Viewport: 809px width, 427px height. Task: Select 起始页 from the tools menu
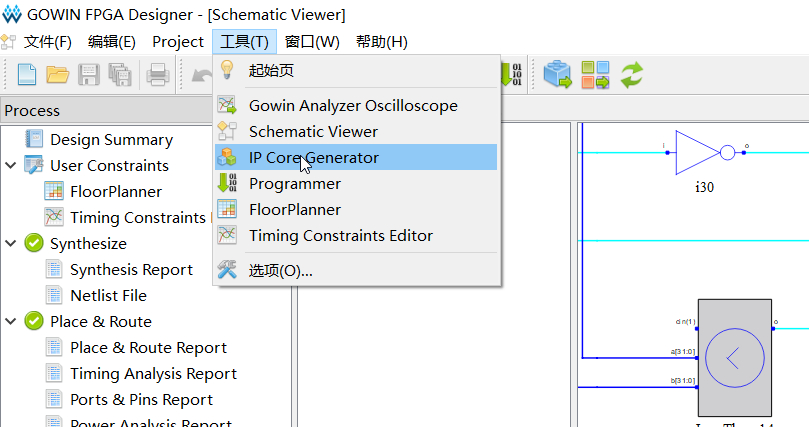coord(356,70)
